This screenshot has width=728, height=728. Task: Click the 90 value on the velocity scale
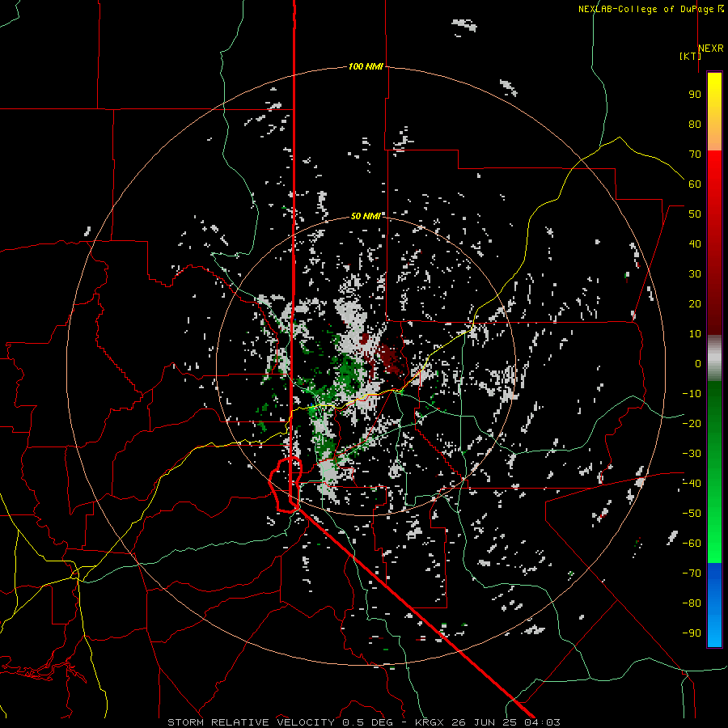[x=695, y=95]
